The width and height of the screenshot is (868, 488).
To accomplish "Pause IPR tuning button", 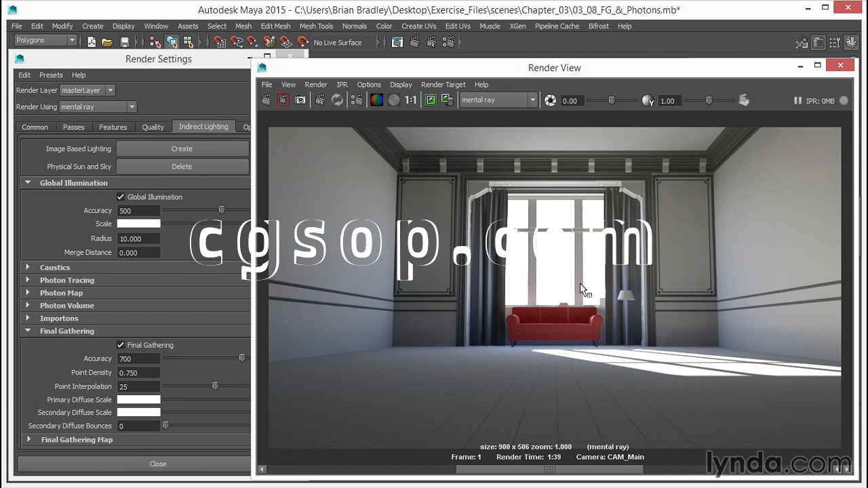I will pos(797,100).
